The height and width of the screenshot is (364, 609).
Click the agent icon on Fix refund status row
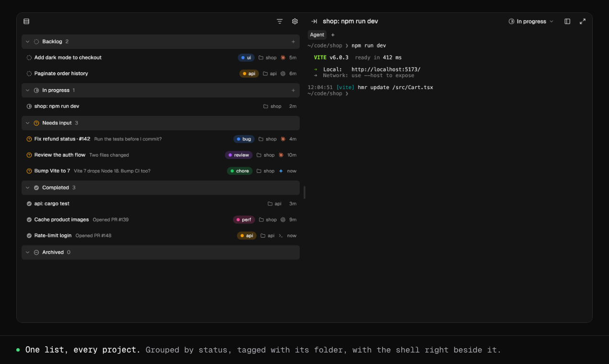pyautogui.click(x=283, y=139)
